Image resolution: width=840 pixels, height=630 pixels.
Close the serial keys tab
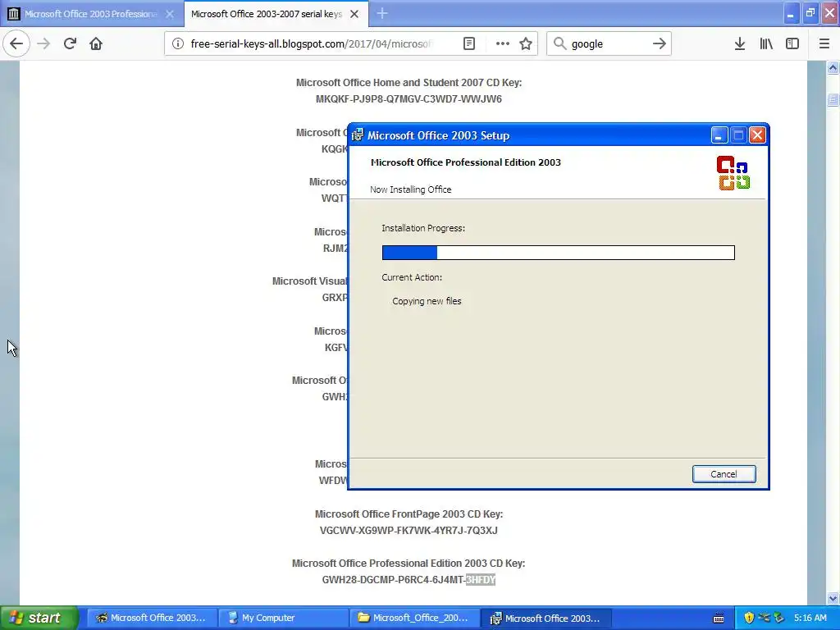(x=354, y=14)
